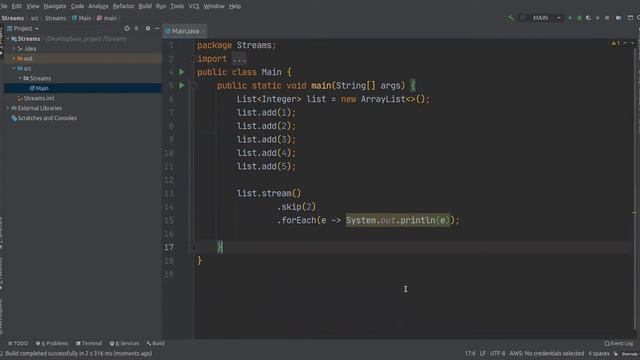Open the Services tool window
640x360 pixels.
coord(124,343)
